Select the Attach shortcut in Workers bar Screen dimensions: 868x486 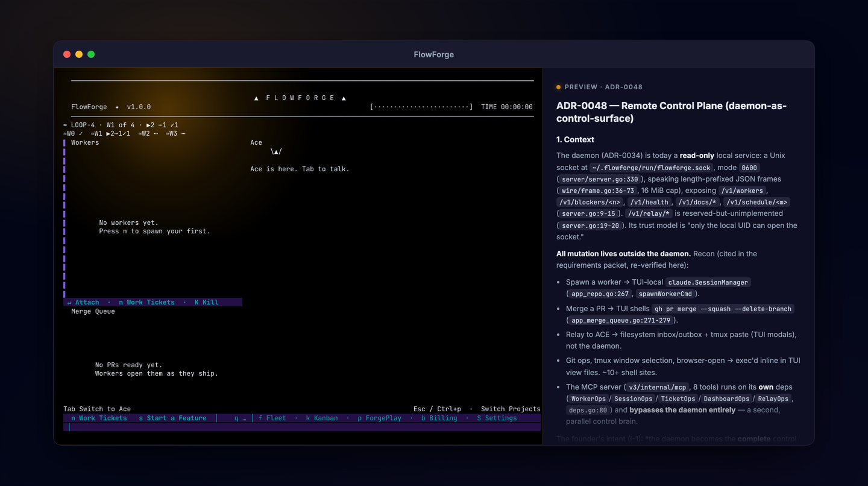coord(83,302)
